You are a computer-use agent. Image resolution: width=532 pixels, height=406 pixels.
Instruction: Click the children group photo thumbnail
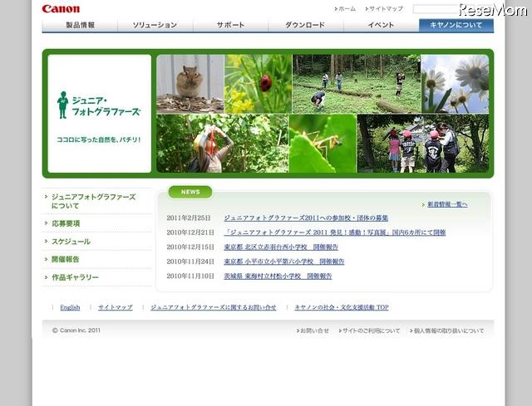coord(423,144)
